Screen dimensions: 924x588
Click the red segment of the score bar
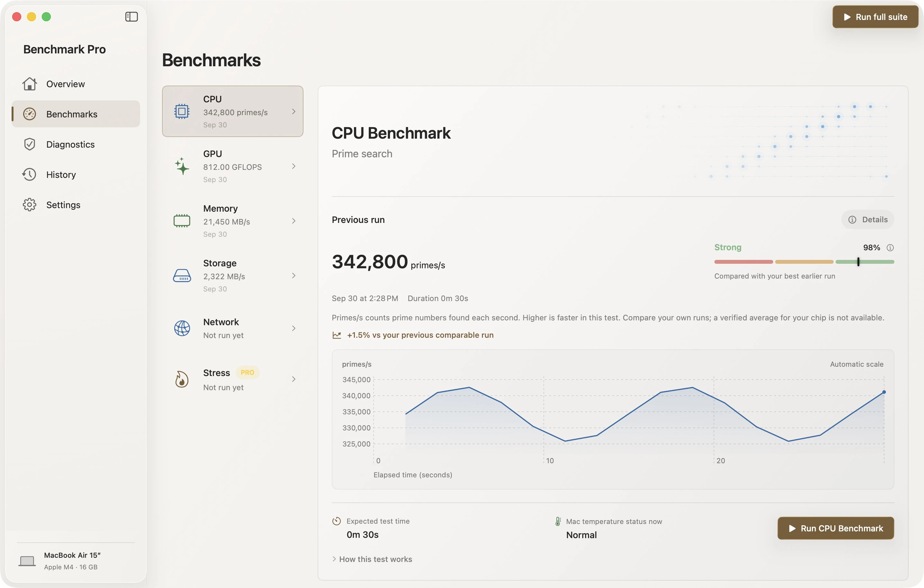[743, 262]
